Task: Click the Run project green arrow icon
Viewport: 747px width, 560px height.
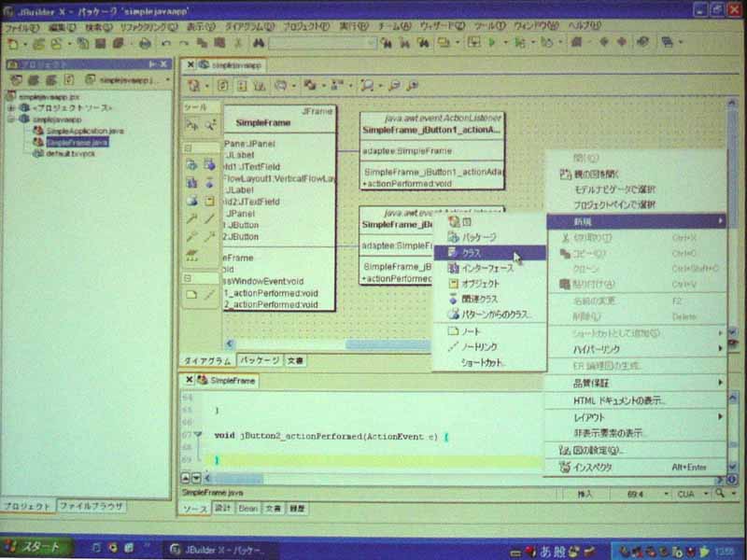Action: coord(493,43)
